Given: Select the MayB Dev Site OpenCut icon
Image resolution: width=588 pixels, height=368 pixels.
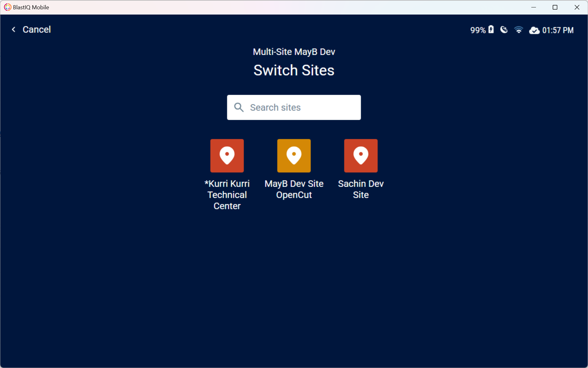Looking at the screenshot, I should tap(294, 156).
